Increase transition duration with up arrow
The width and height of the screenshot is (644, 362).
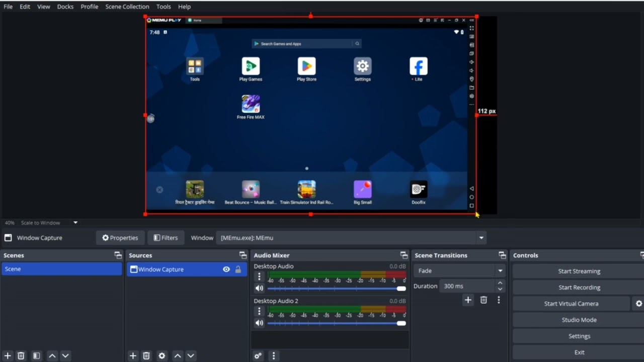click(x=500, y=283)
